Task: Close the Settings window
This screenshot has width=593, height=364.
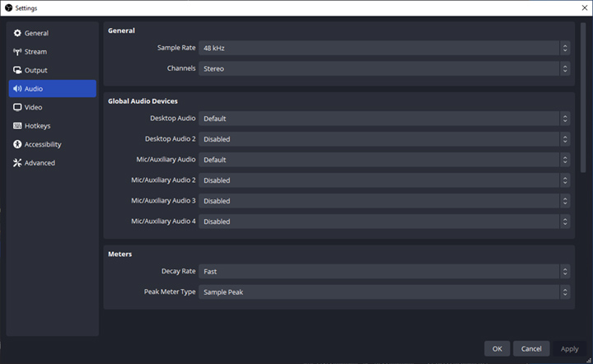Action: click(584, 8)
